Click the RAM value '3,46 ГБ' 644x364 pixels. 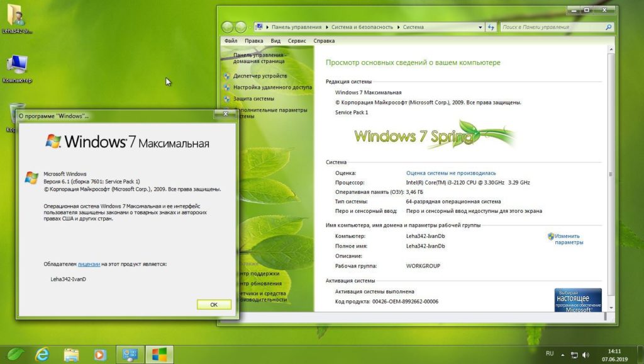point(414,192)
